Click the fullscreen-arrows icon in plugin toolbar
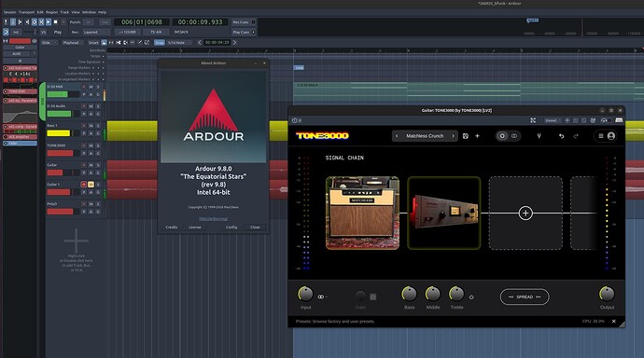 pos(533,120)
